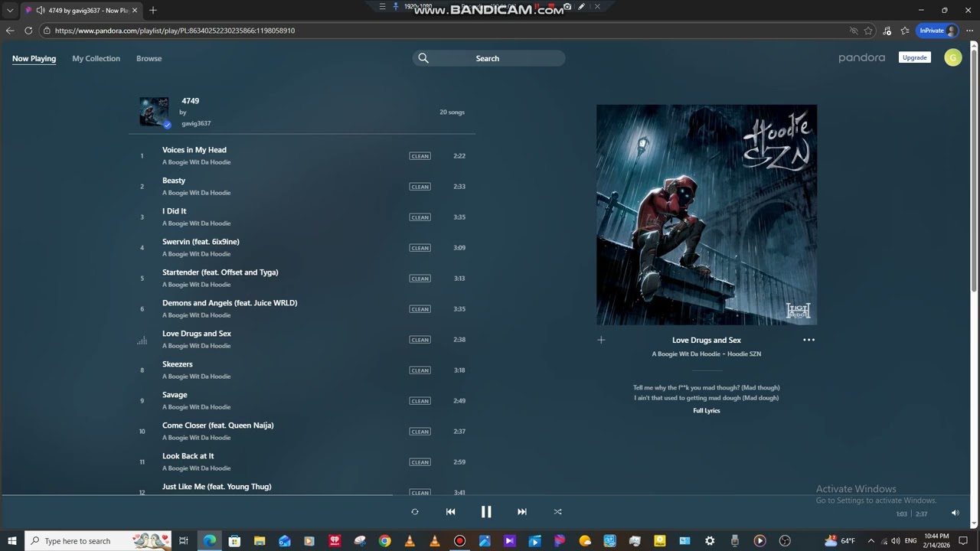980x551 pixels.
Task: Click the InPrivate profile button
Action: pos(938,31)
